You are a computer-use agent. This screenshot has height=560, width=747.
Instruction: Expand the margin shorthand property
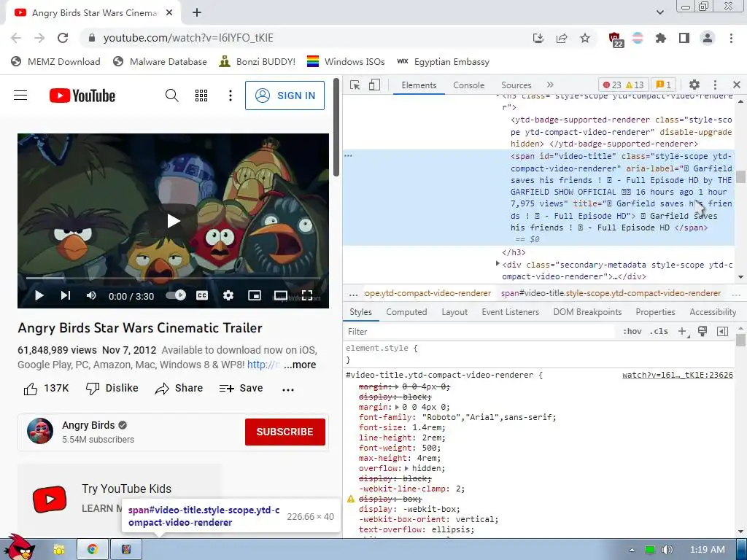pos(398,407)
